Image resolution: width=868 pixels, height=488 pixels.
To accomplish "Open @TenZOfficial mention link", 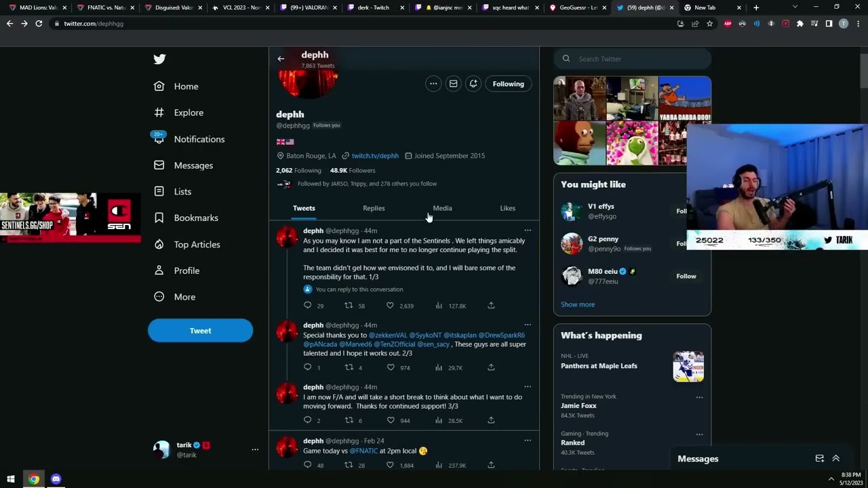I will click(x=394, y=344).
